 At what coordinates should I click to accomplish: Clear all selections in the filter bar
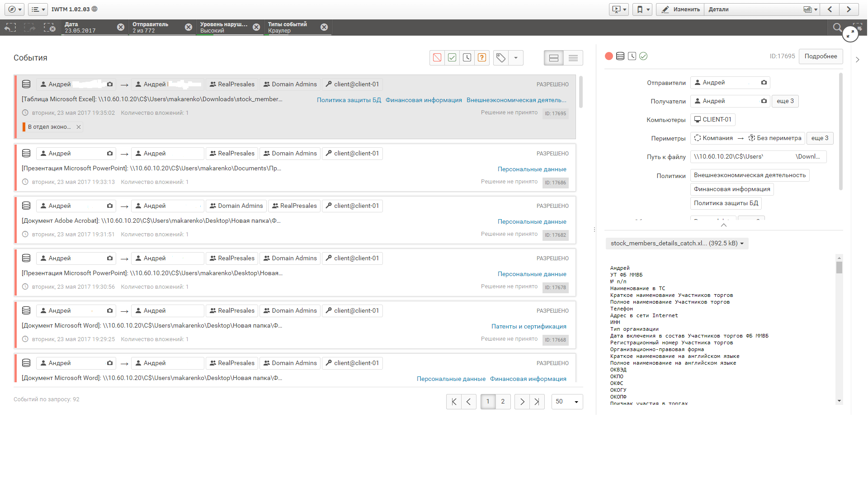pos(49,28)
